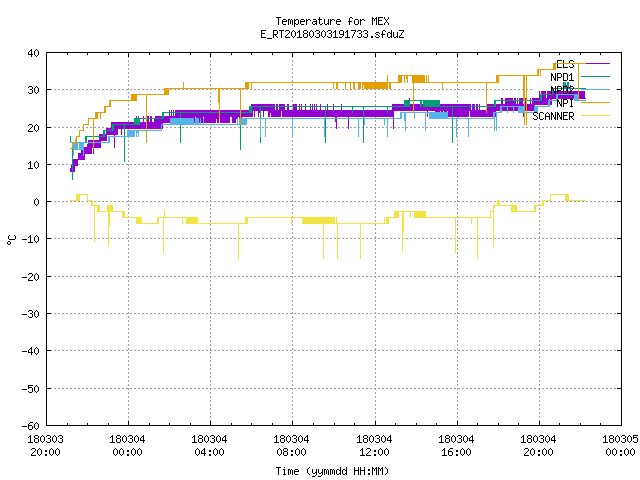This screenshot has width=640, height=480.
Task: Click the x-axis label '180304 00:00'
Action: tap(127, 446)
